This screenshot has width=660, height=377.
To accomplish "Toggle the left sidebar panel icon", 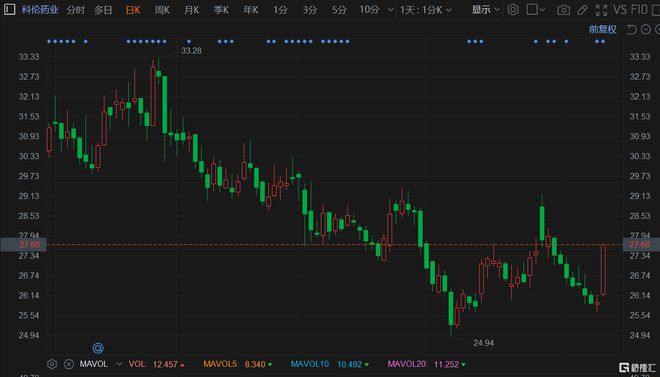I will 9,9.
